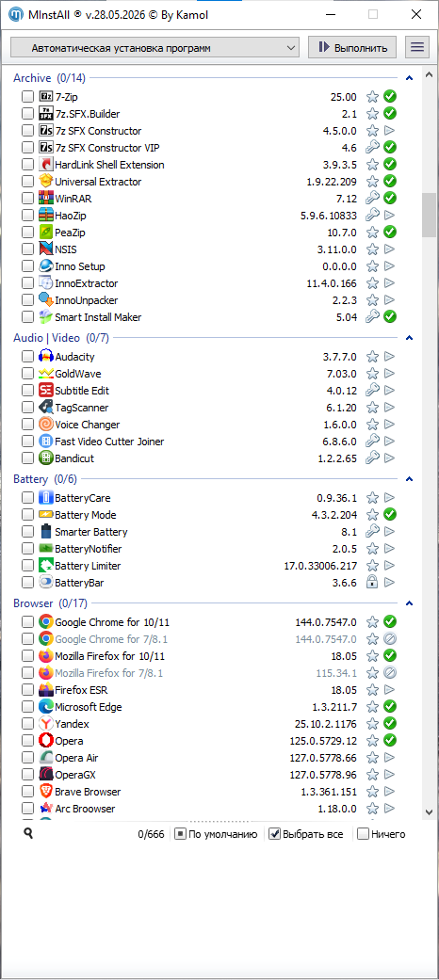
Task: Open the hamburger menu button
Action: [x=417, y=47]
